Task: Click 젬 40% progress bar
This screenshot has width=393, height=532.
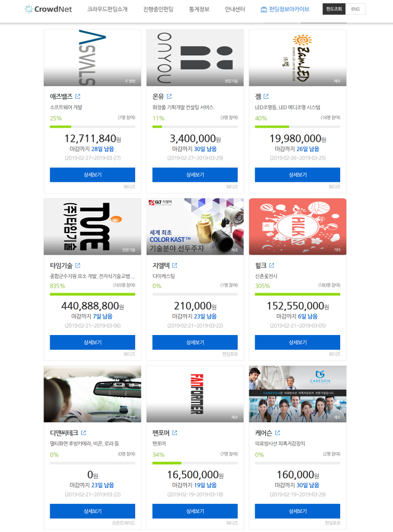Action: [x=298, y=126]
